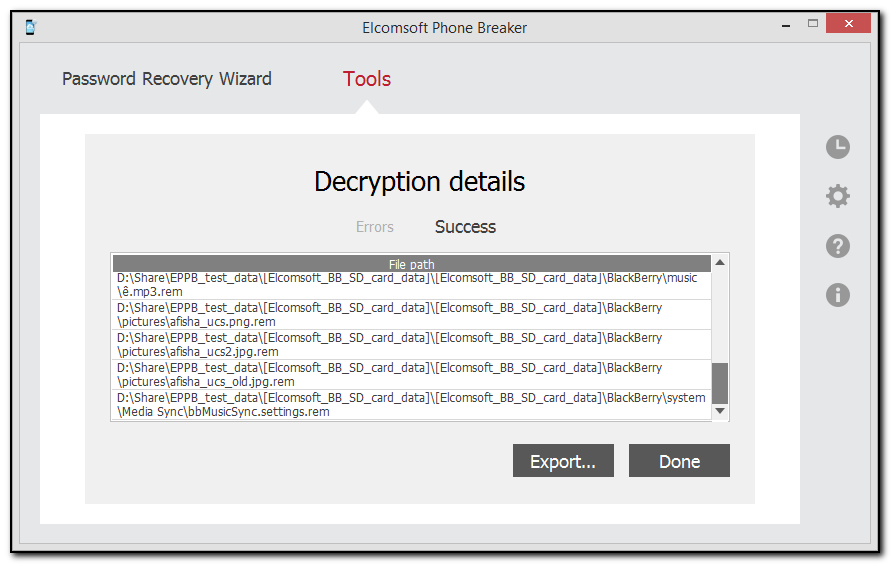Click the help question mark icon
Image resolution: width=891 pixels, height=564 pixels.
[x=837, y=245]
